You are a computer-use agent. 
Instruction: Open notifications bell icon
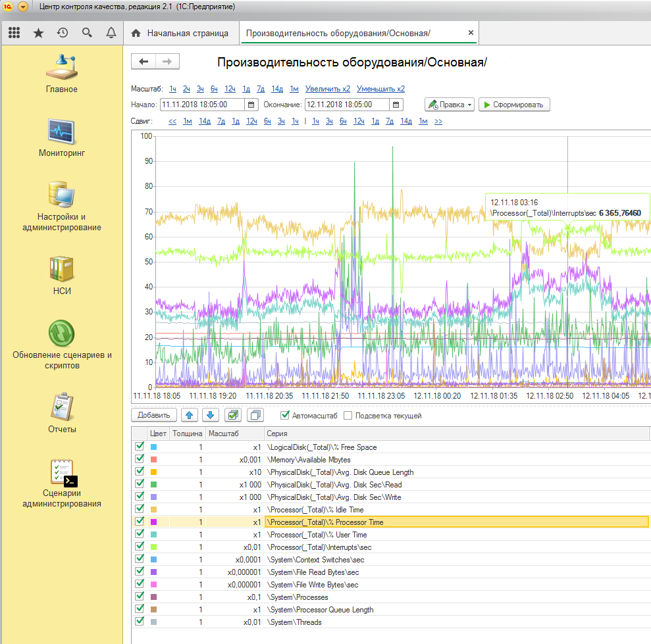(111, 33)
